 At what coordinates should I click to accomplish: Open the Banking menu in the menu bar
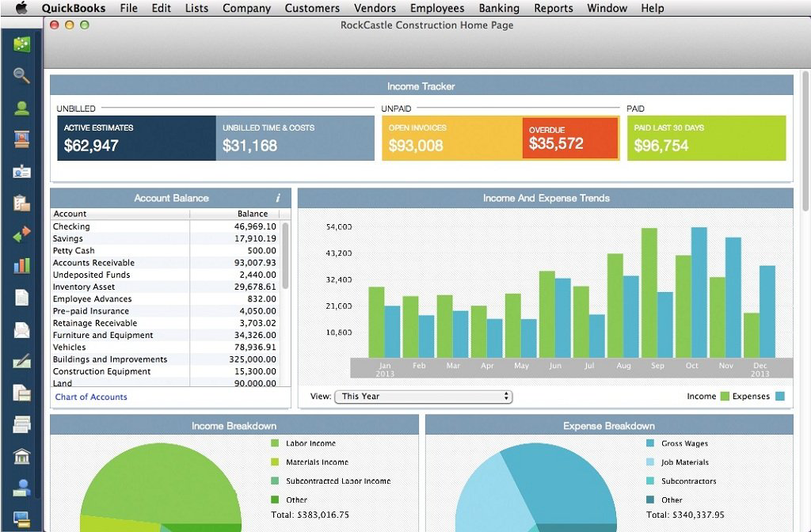[x=499, y=8]
